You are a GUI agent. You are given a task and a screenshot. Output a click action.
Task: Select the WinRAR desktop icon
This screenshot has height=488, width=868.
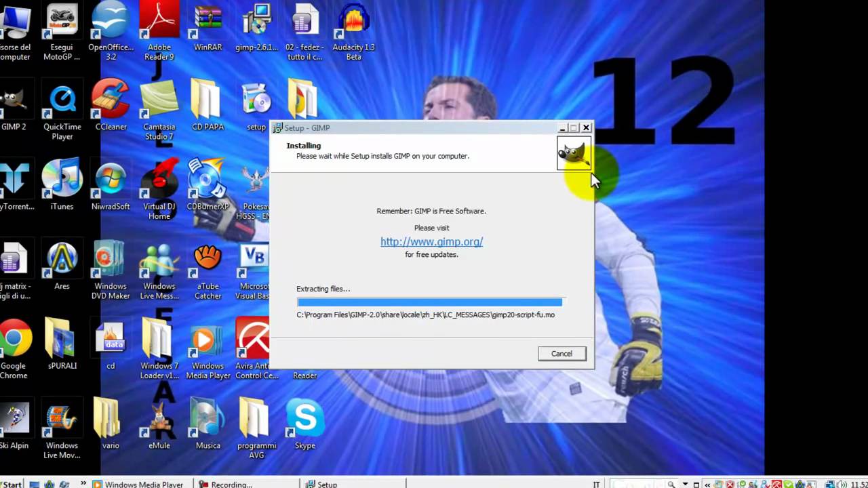click(x=208, y=28)
